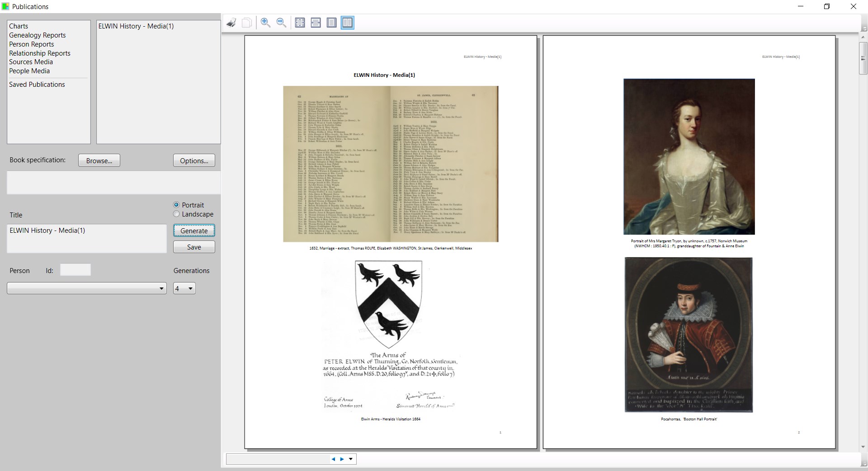
Task: Open the Options... dialog
Action: click(x=194, y=160)
